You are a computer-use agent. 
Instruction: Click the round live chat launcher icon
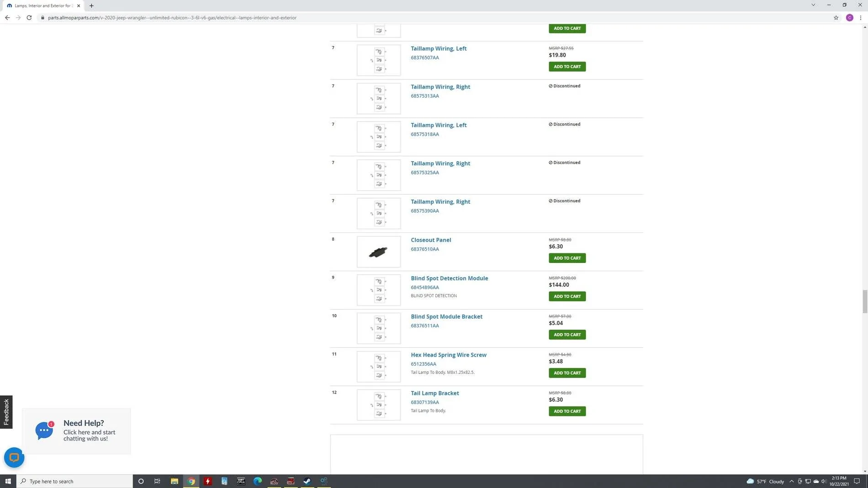tap(14, 457)
